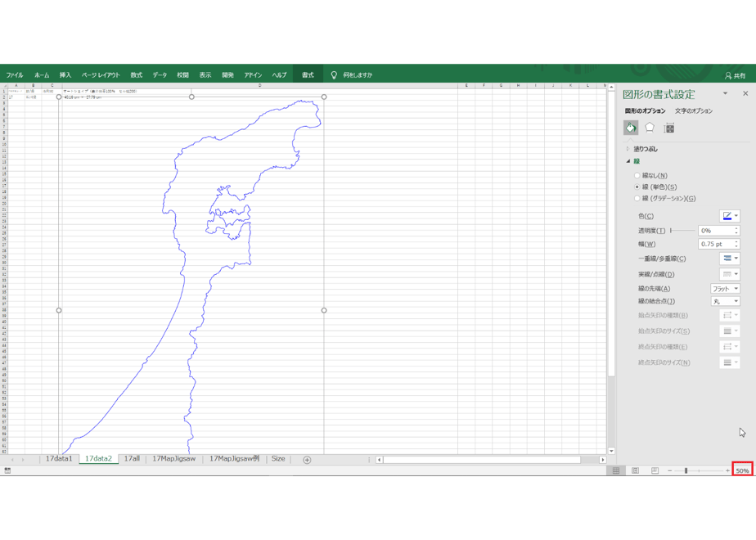756x540 pixels.
Task: Close the 図形の書式設定 pane
Action: click(745, 93)
